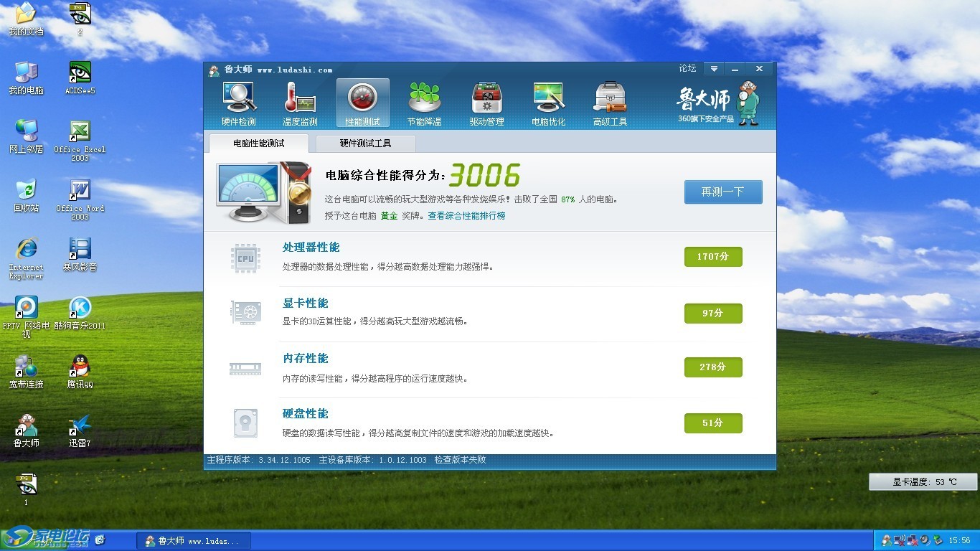Viewport: 980px width, 551px height.
Task: Select the 电脑性能测试 tab
Action: tap(258, 143)
